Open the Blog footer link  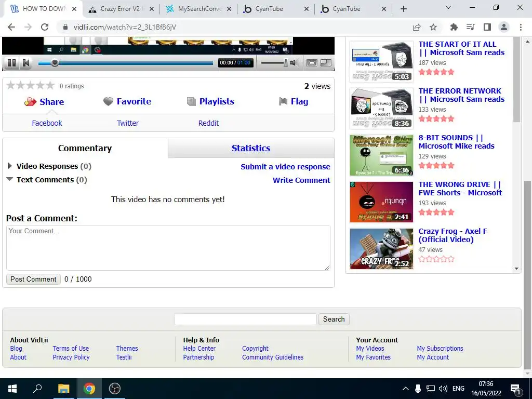[16, 349]
